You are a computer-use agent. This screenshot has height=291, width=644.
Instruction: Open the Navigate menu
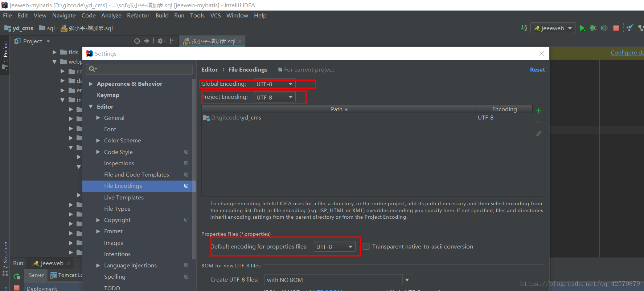point(64,15)
